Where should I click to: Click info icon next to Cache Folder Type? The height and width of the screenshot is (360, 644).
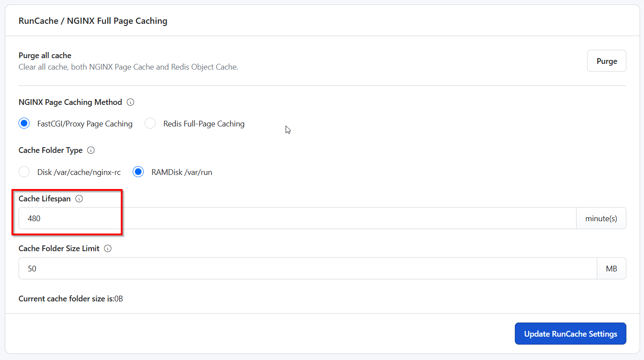[x=91, y=150]
